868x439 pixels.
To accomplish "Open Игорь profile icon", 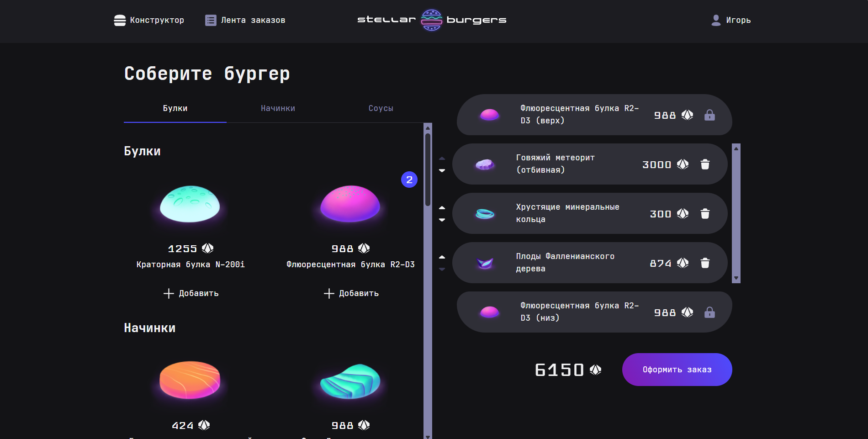I will [x=716, y=20].
